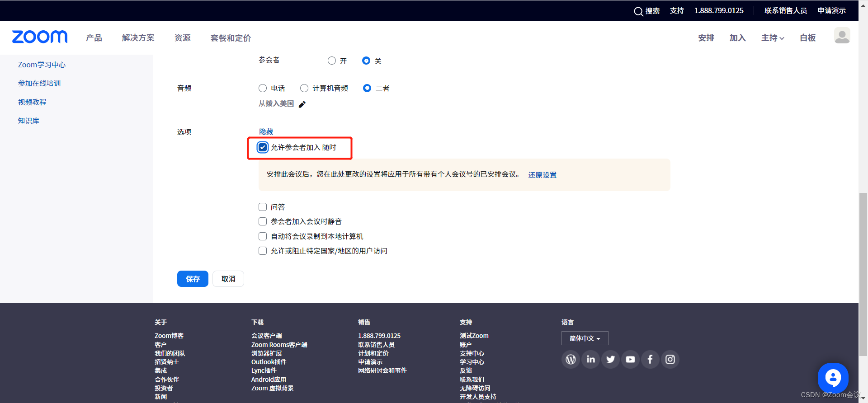This screenshot has width=868, height=403.
Task: Open Zoom 虚拟背景 footer link
Action: pyautogui.click(x=273, y=388)
